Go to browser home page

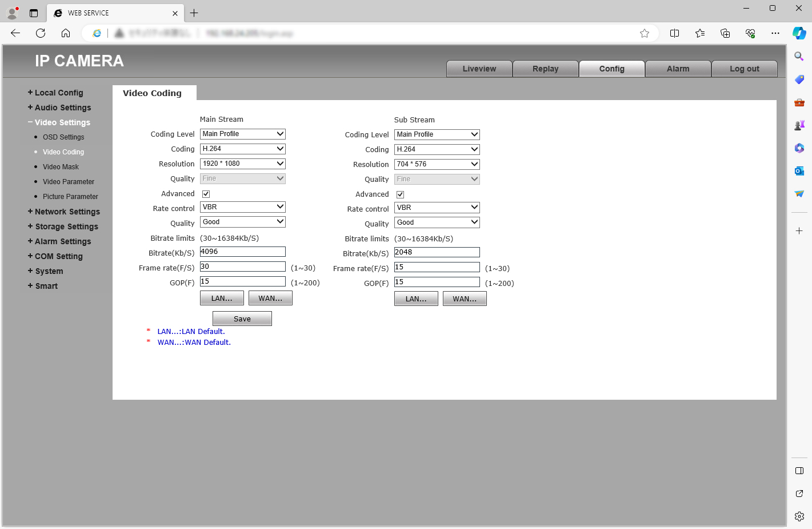(66, 33)
